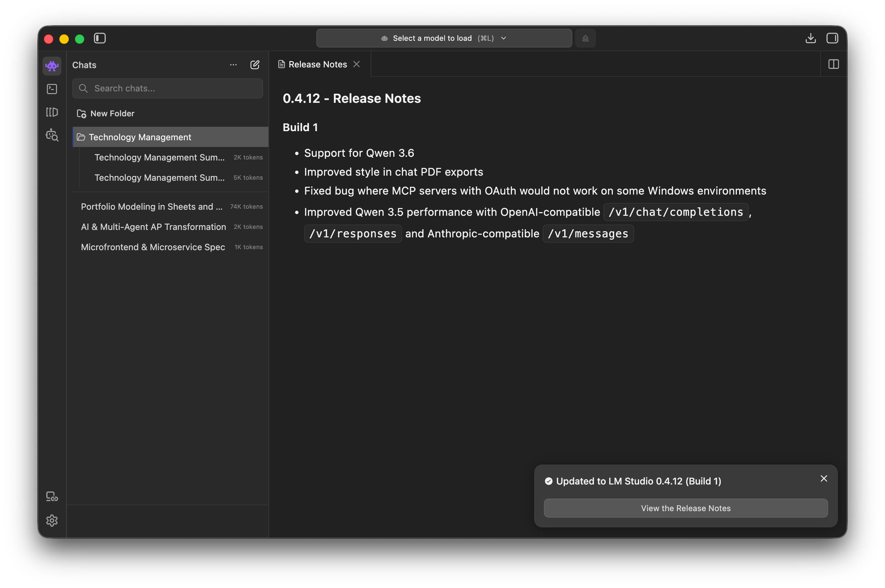Toggle the left sidebar panel icon

(99, 38)
